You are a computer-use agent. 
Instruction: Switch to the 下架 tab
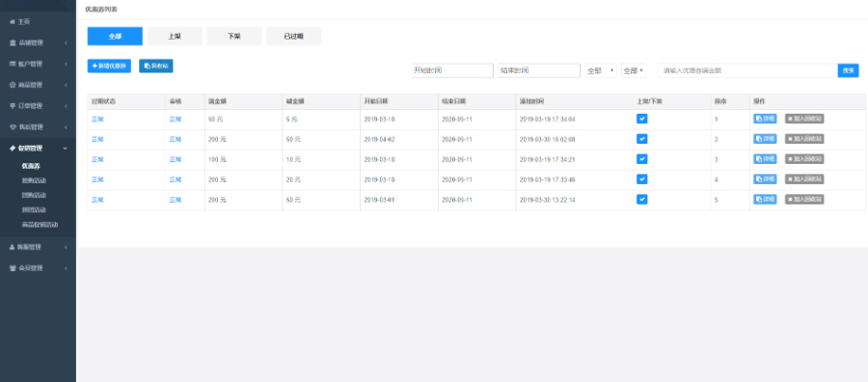(234, 36)
